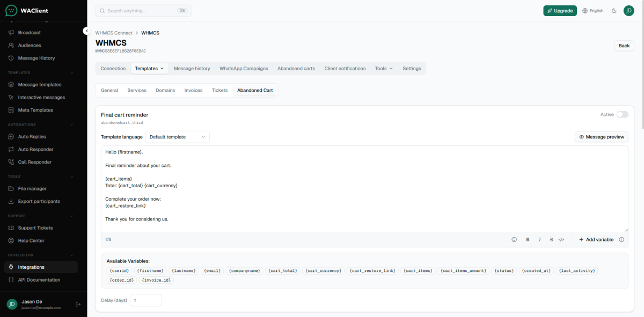Click Add variable button

coord(596,240)
